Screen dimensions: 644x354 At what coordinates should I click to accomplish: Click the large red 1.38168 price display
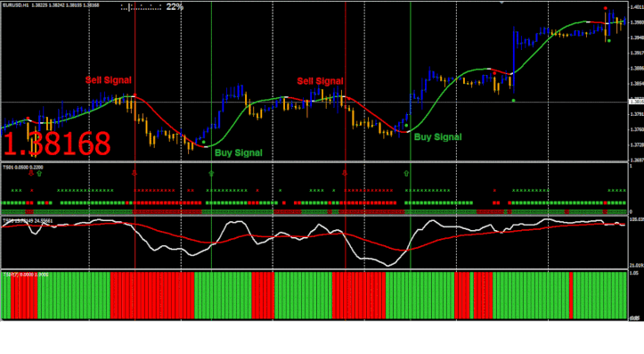[x=57, y=144]
